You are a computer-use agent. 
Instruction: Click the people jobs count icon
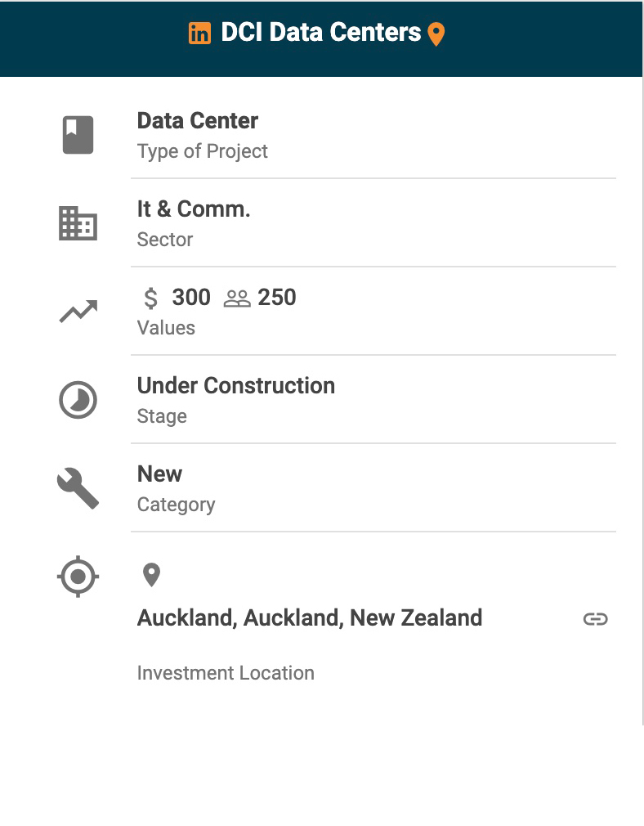coord(237,299)
